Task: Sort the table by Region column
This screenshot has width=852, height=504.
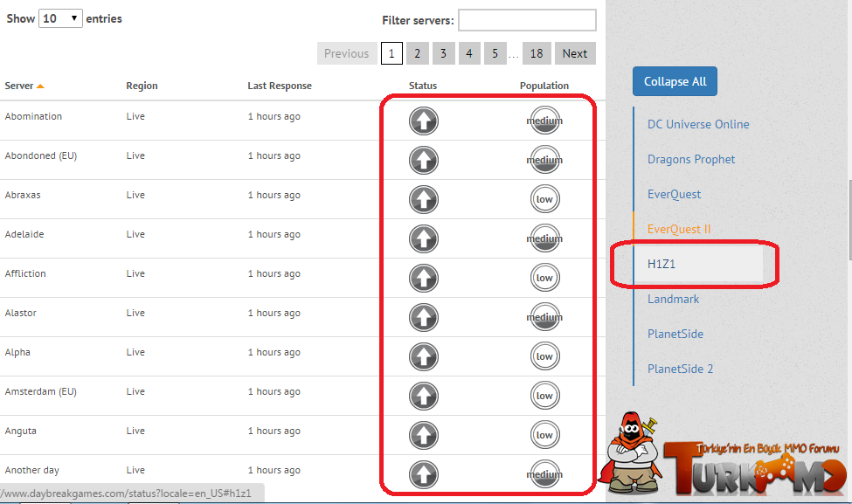Action: pyautogui.click(x=142, y=86)
